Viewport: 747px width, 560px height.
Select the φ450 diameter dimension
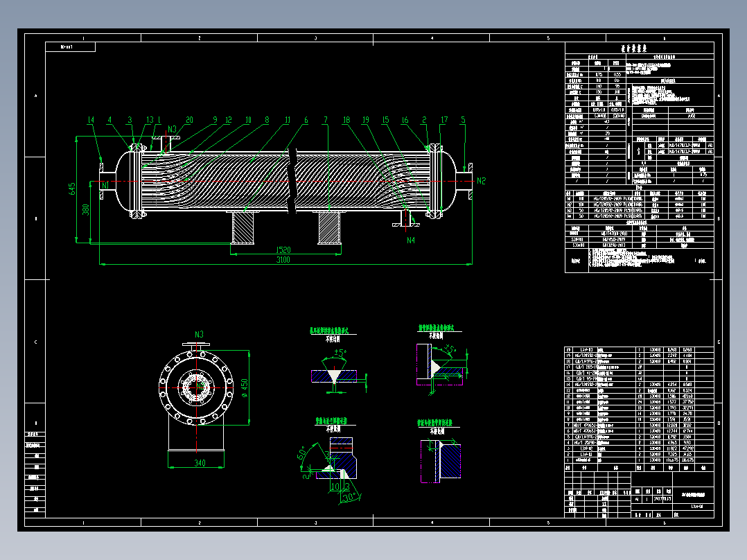pos(245,388)
